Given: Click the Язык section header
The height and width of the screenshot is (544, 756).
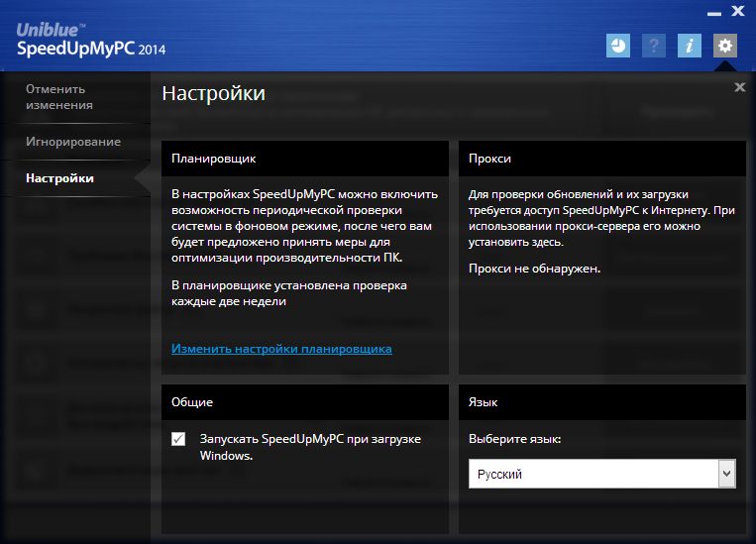Looking at the screenshot, I should click(602, 401).
